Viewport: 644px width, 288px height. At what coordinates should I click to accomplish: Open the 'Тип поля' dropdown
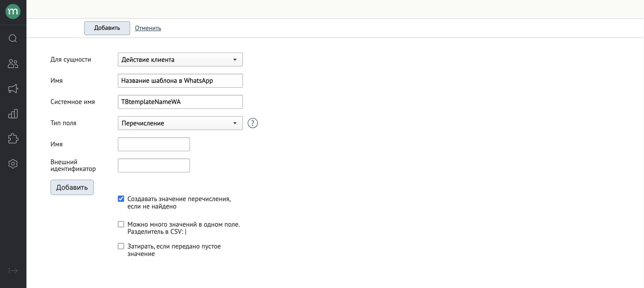[x=180, y=123]
